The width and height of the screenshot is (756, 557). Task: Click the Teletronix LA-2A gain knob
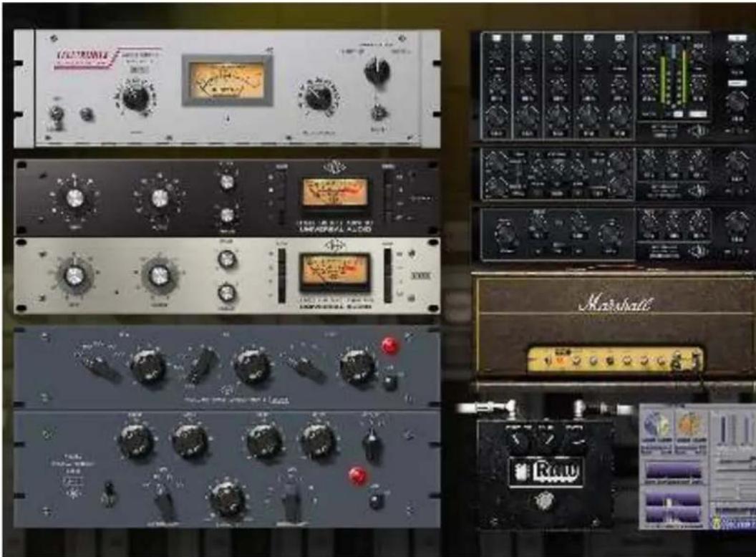[136, 97]
